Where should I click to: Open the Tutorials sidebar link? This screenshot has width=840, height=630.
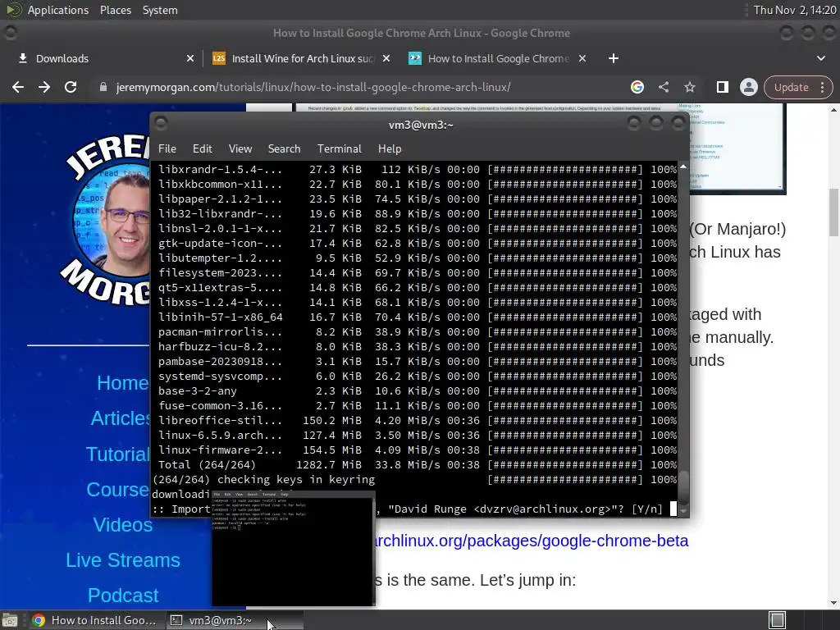[x=118, y=454]
